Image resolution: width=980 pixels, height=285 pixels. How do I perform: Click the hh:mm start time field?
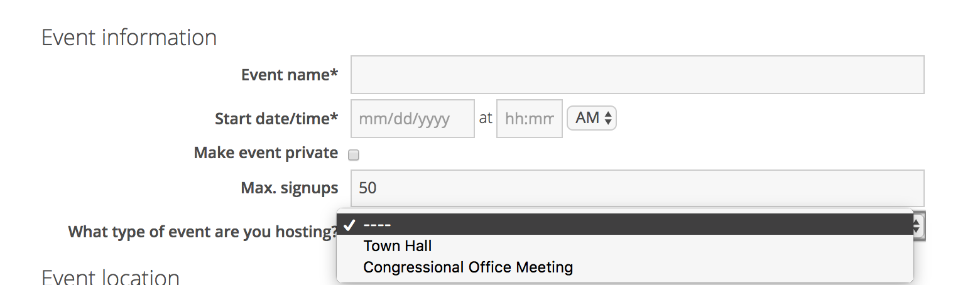(x=529, y=119)
